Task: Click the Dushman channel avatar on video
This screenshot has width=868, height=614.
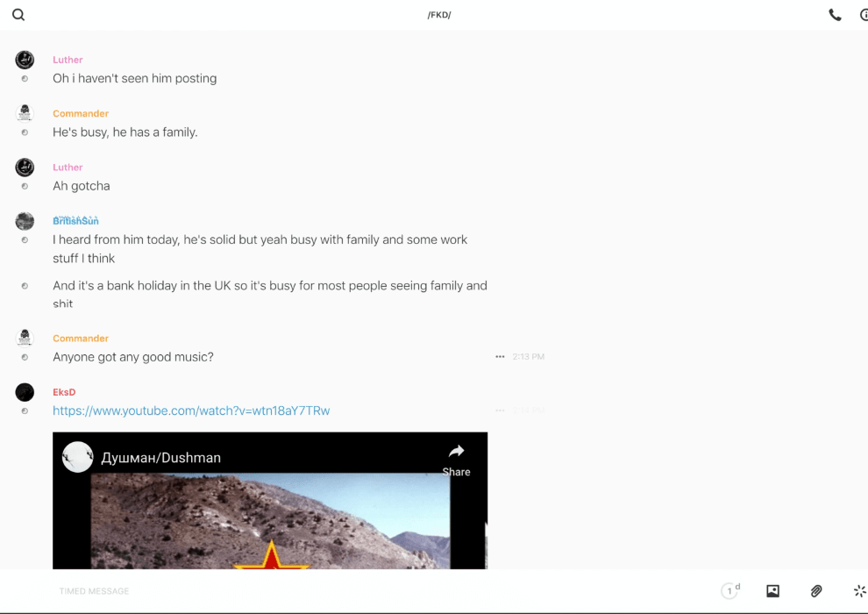Action: pos(78,457)
